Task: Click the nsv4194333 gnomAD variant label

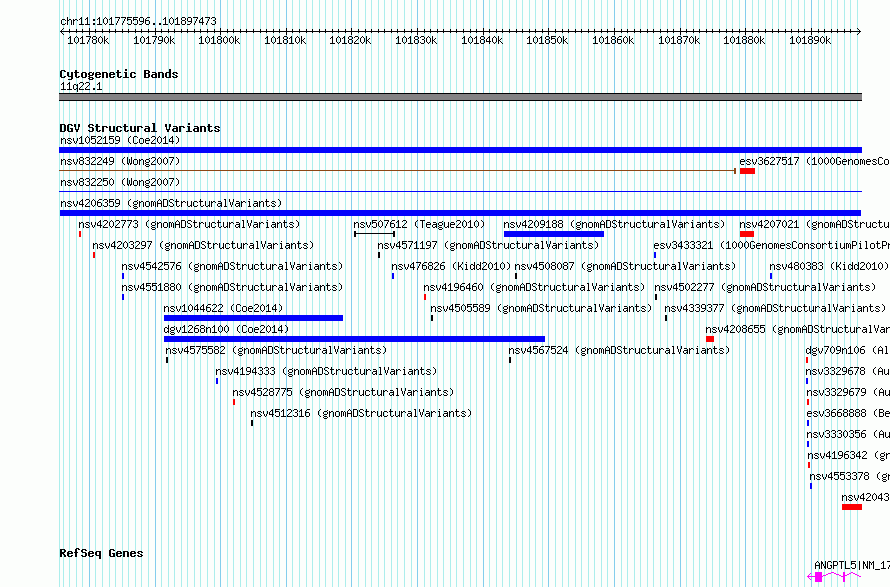Action: [326, 371]
